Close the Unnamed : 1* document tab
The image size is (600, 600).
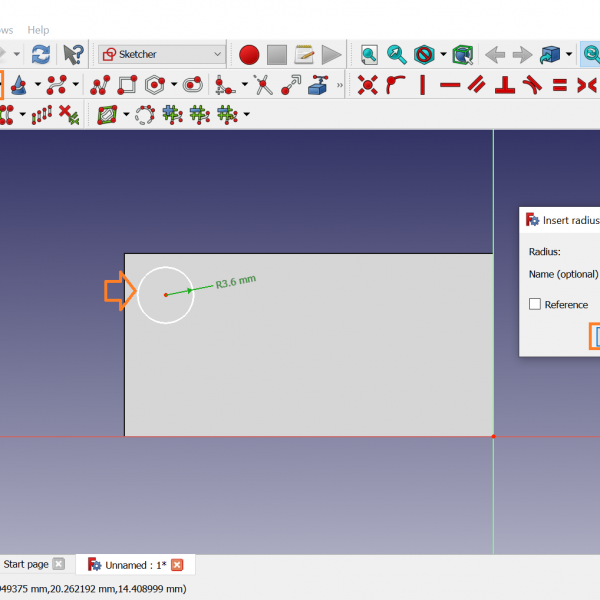[177, 565]
